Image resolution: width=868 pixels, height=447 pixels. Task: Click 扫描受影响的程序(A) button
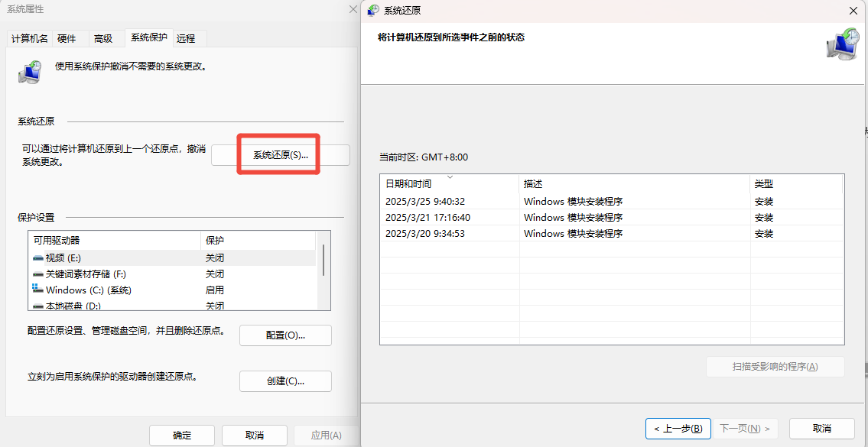775,367
